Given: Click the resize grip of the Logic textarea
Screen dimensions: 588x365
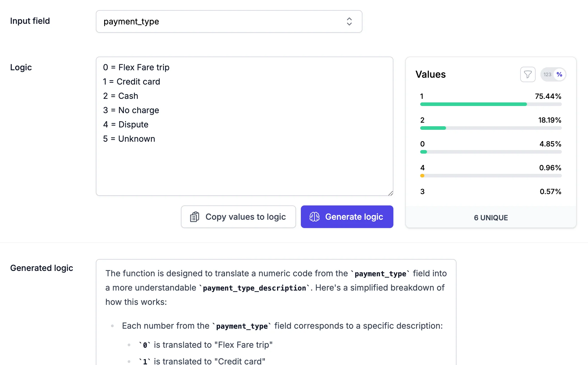Looking at the screenshot, I should [390, 193].
